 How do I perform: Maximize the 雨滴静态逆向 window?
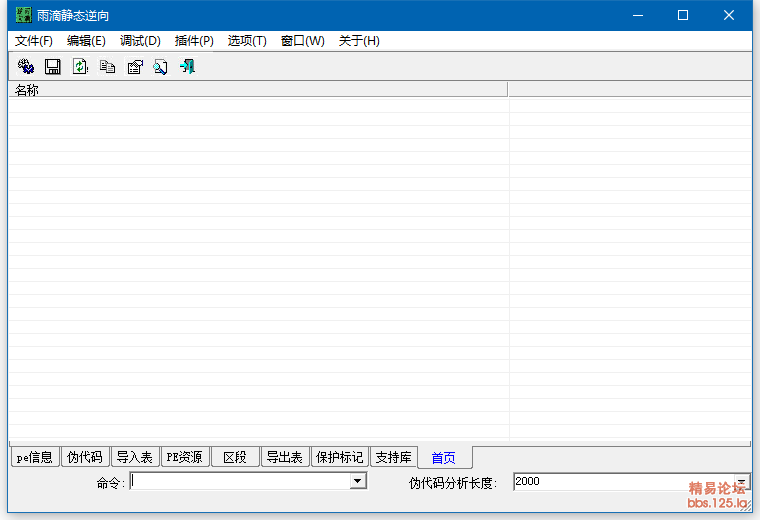[x=683, y=16]
